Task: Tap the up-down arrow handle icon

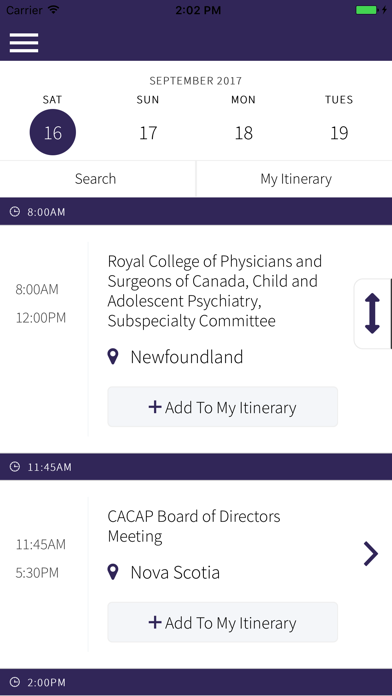Action: (x=372, y=313)
